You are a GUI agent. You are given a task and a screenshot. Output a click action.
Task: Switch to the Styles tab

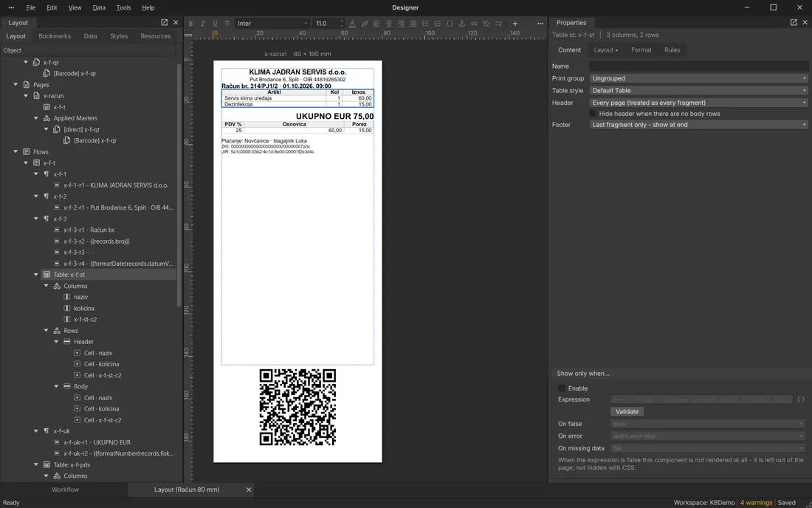119,36
